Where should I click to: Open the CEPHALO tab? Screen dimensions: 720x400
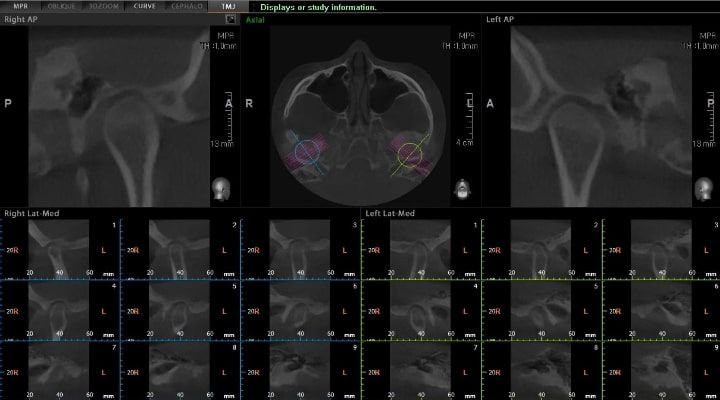(x=186, y=6)
